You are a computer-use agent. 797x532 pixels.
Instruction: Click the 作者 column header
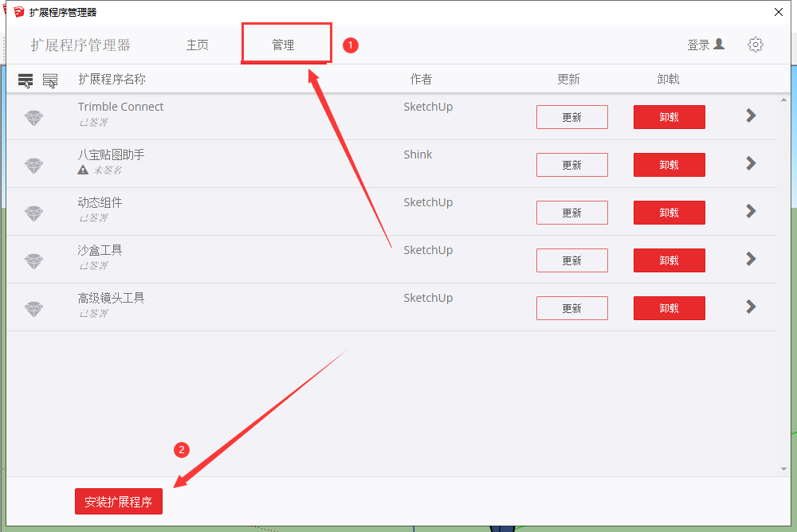[x=421, y=80]
